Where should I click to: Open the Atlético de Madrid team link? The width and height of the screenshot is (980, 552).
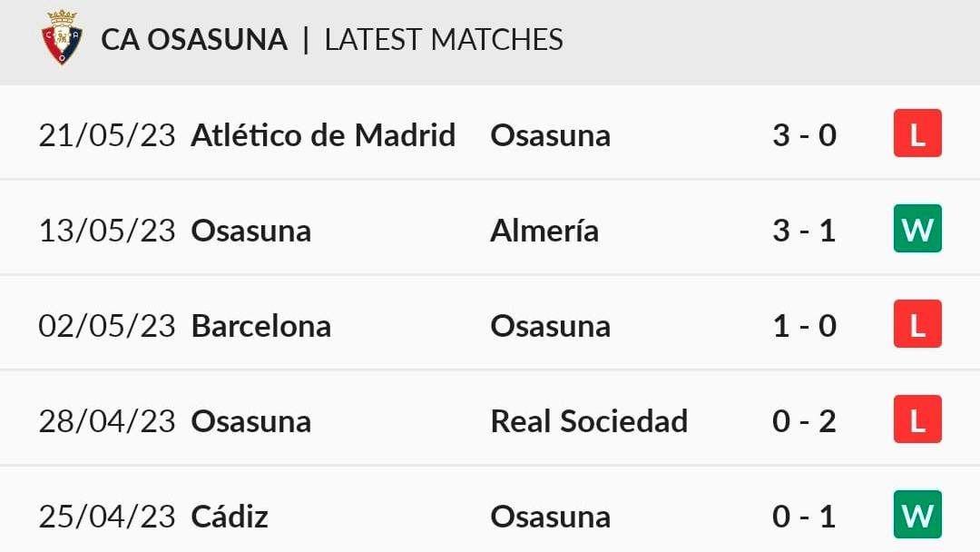323,135
